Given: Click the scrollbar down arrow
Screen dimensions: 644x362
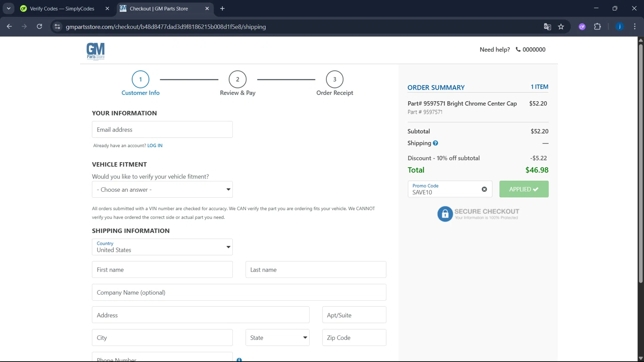Looking at the screenshot, I should pos(641,359).
